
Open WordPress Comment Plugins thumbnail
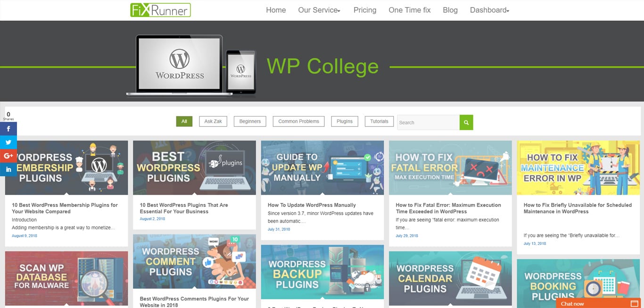pos(194,261)
